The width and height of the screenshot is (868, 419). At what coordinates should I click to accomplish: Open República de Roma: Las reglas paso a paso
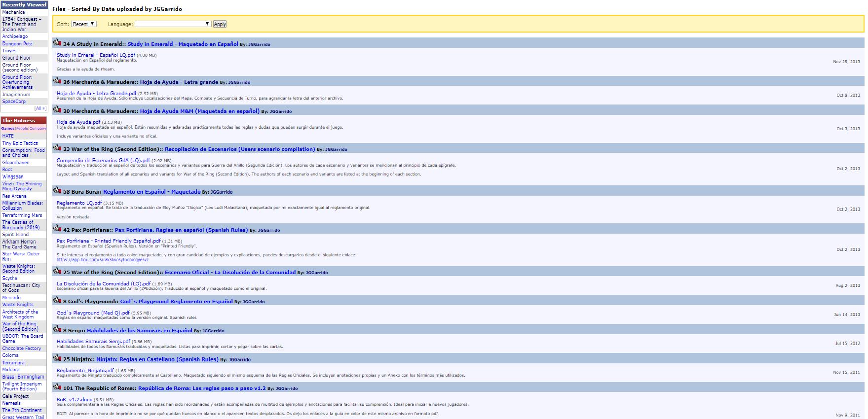pos(202,388)
